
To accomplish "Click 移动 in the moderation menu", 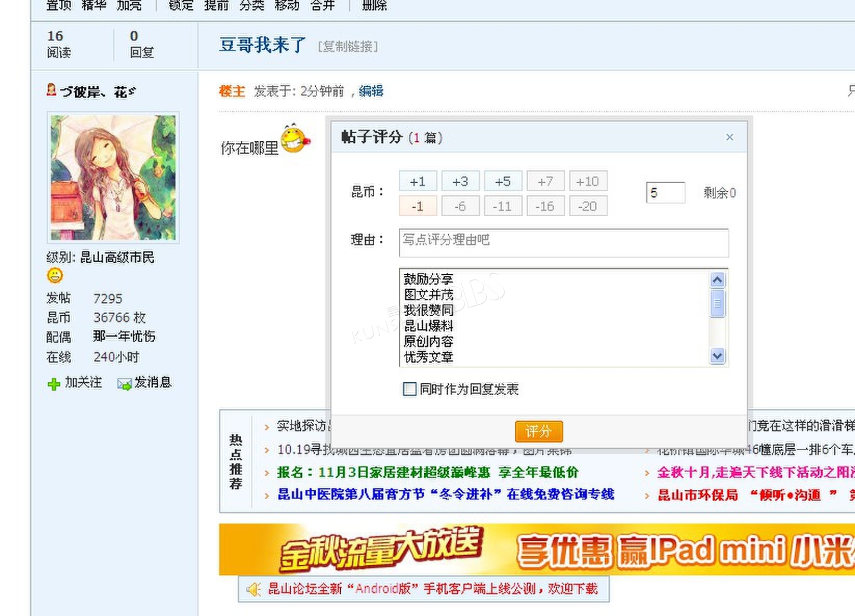I will 287,6.
